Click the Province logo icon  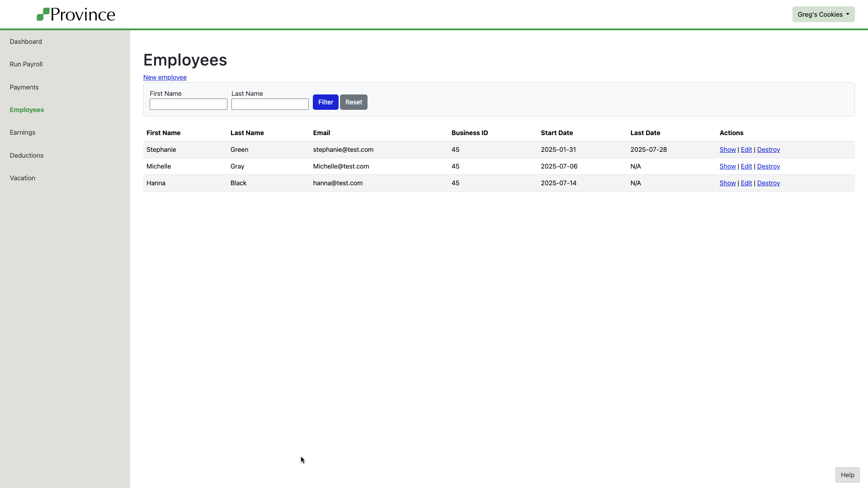pyautogui.click(x=43, y=14)
